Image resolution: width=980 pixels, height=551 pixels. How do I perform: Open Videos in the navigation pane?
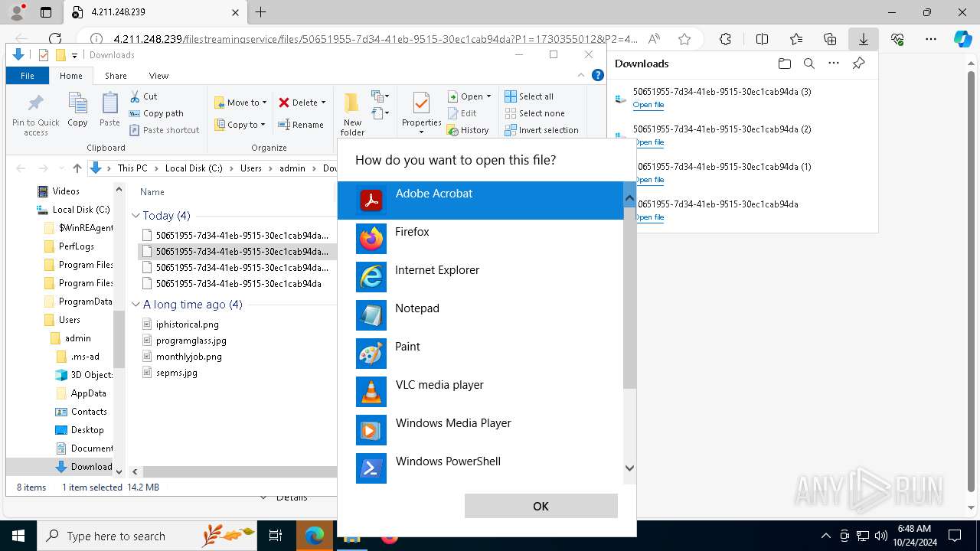pos(59,191)
